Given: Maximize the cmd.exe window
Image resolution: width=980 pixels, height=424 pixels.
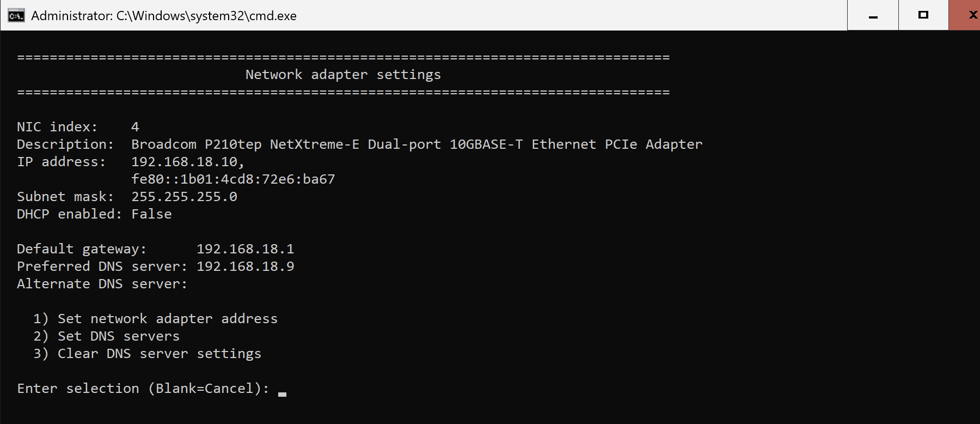Looking at the screenshot, I should click(x=923, y=15).
